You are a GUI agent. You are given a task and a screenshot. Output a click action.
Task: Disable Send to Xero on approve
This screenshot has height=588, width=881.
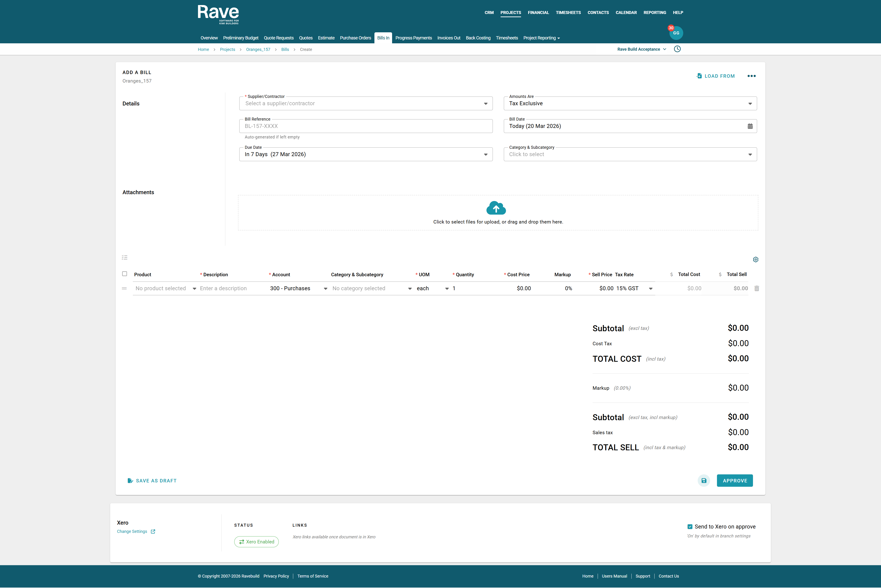pyautogui.click(x=690, y=527)
